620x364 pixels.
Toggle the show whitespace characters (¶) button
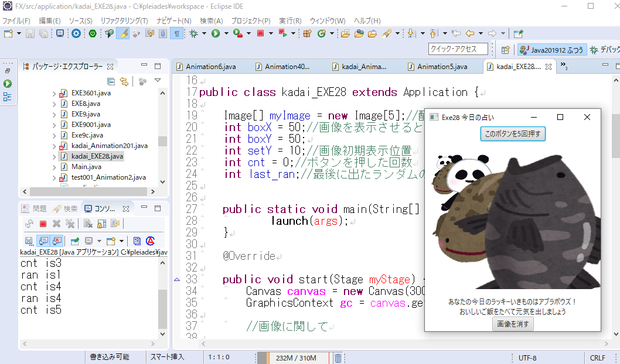tap(176, 33)
